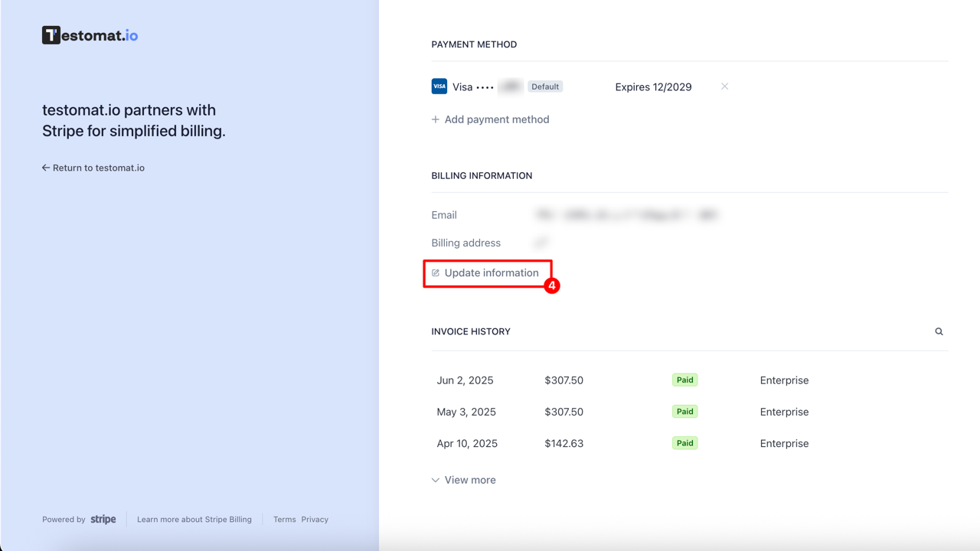Screen dimensions: 980x551
Task: Click the Visa card icon
Action: coord(439,86)
